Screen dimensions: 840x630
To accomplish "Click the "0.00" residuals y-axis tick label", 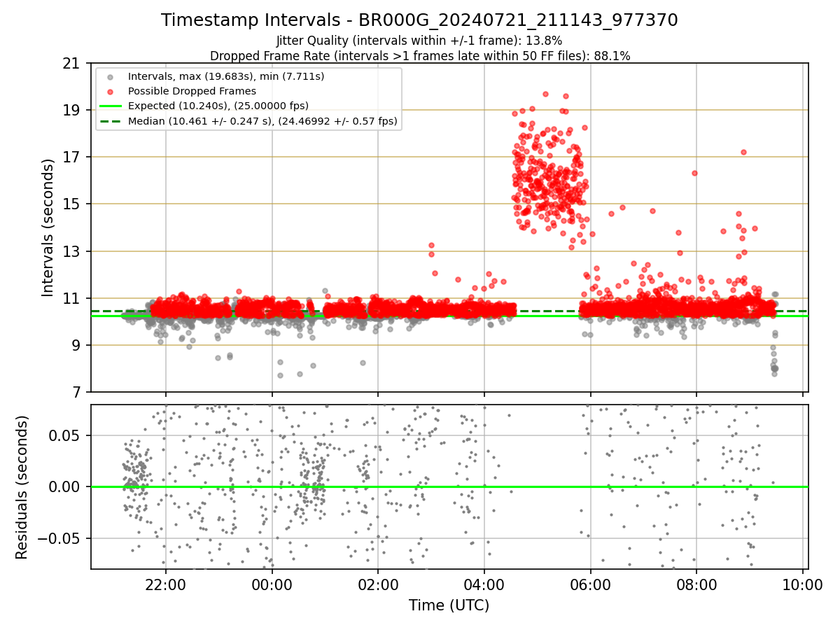I will tap(64, 486).
